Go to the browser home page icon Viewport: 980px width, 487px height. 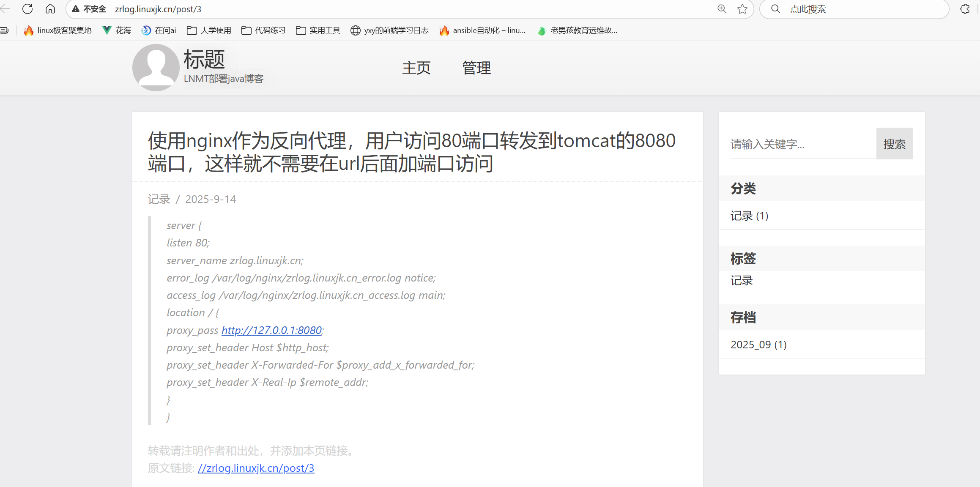[50, 9]
